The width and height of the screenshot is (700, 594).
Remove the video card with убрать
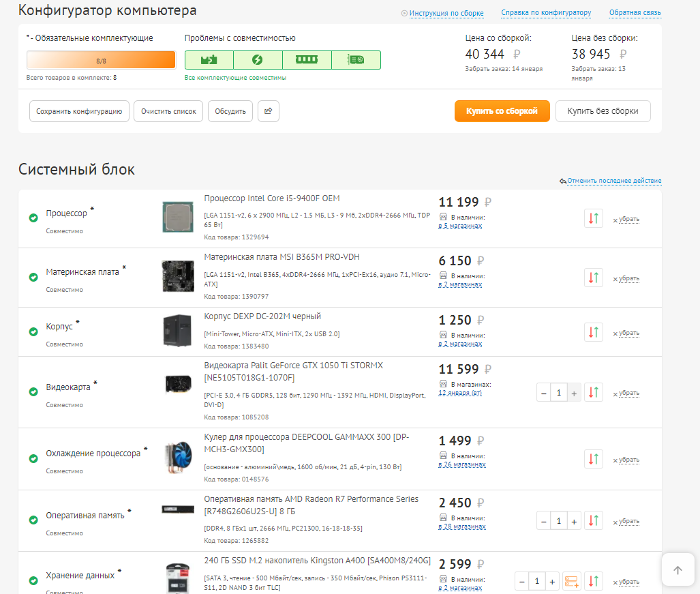[x=628, y=393]
